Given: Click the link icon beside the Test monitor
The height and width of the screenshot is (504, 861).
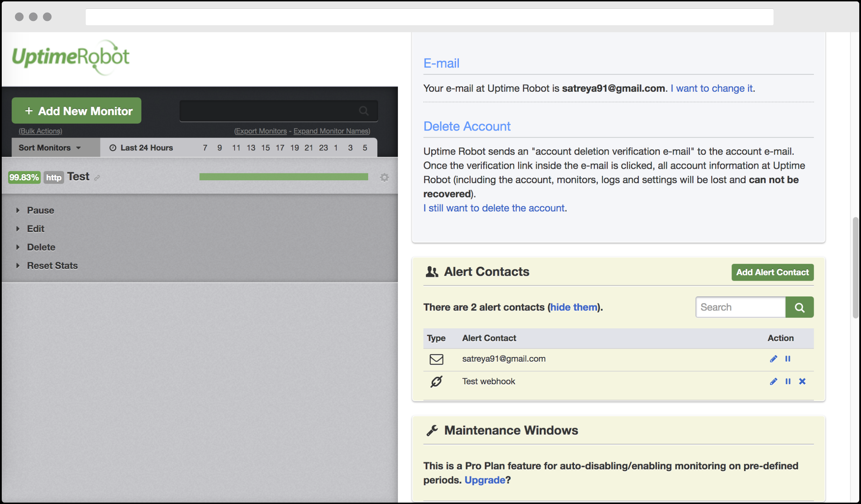Looking at the screenshot, I should pyautogui.click(x=97, y=177).
